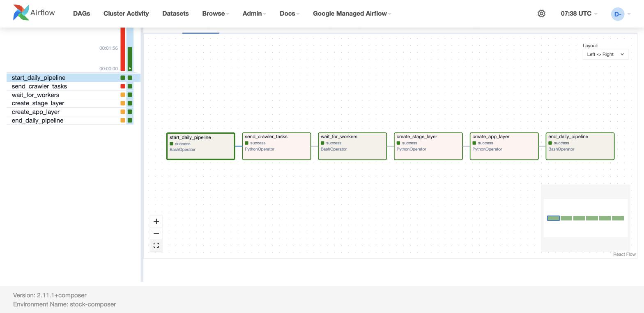The height and width of the screenshot is (313, 644).
Task: Open the 07:38 UTC timezone dropdown
Action: click(579, 14)
